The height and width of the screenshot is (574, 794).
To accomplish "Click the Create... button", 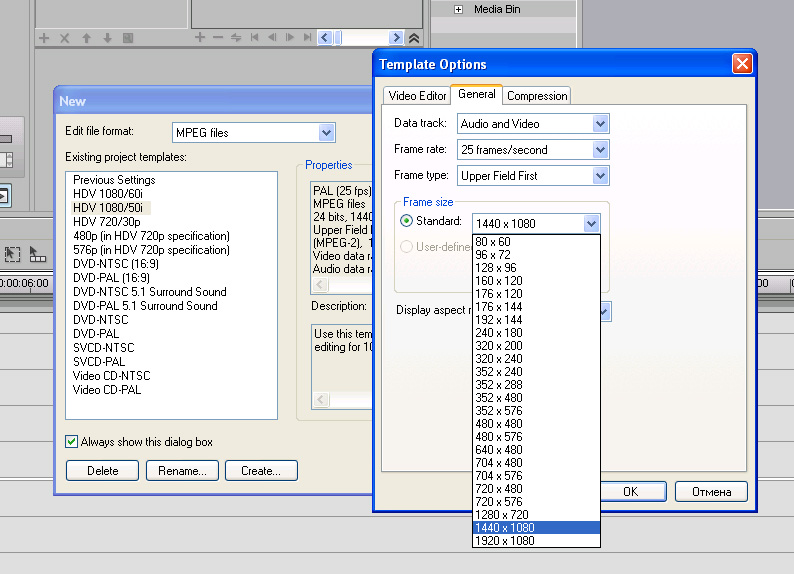I will coord(261,471).
